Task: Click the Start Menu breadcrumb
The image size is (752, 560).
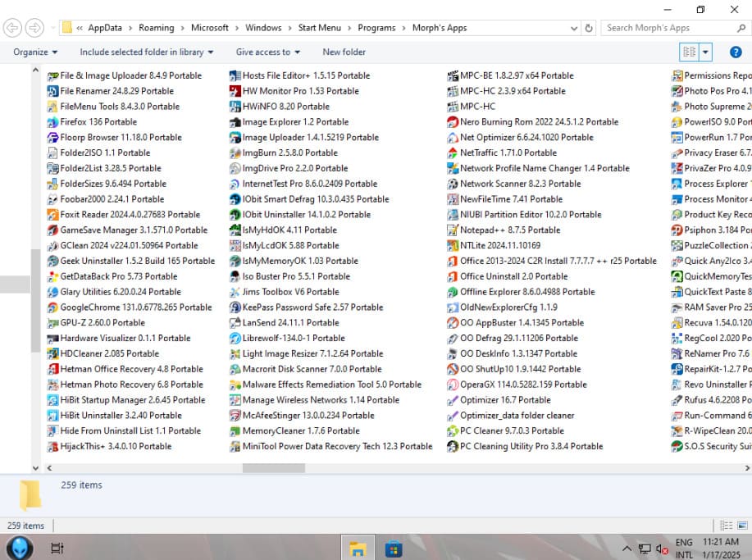Action: [x=319, y=28]
